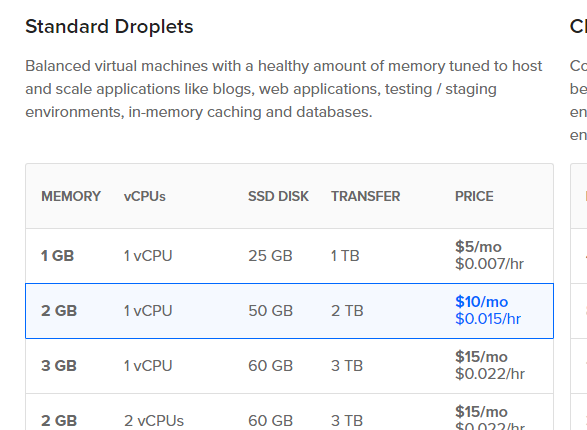Click $15/mo price in the 3 GB row
The image size is (587, 430).
(481, 357)
